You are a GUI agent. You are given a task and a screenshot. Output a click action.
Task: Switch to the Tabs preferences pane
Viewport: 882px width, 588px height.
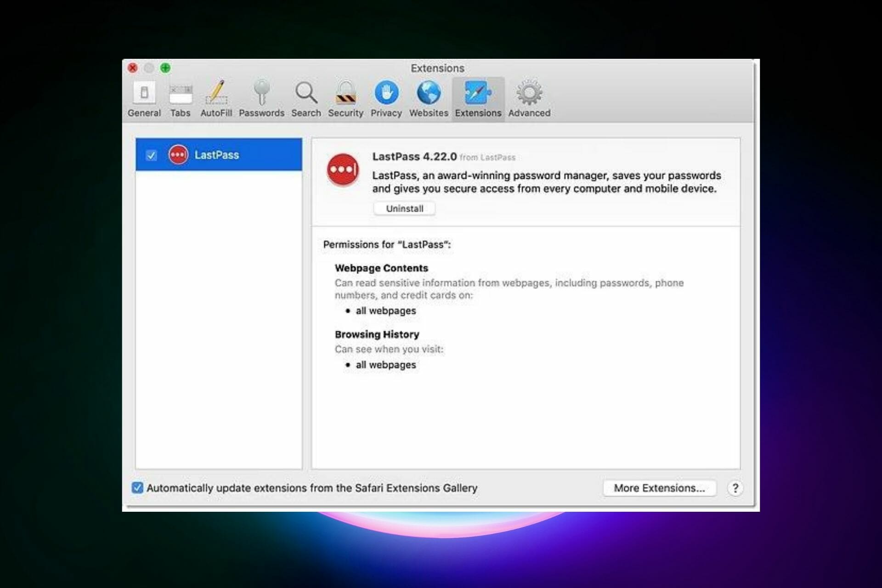pos(180,99)
